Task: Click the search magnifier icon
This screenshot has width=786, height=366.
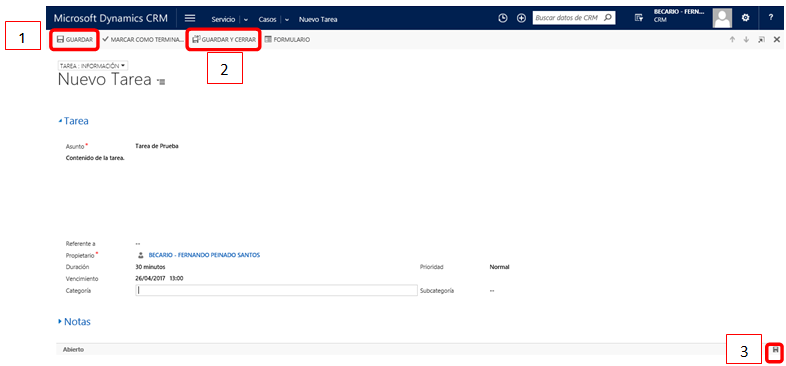Action: tap(608, 18)
